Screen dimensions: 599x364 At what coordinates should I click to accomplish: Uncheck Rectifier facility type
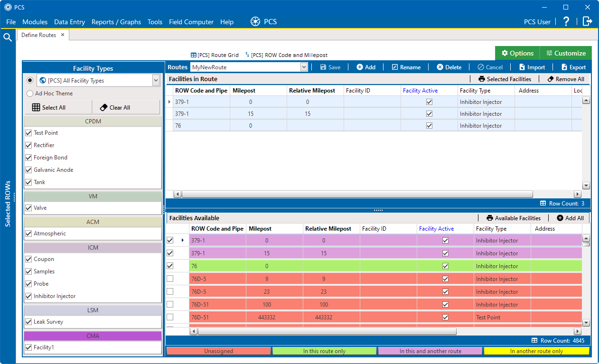click(28, 145)
